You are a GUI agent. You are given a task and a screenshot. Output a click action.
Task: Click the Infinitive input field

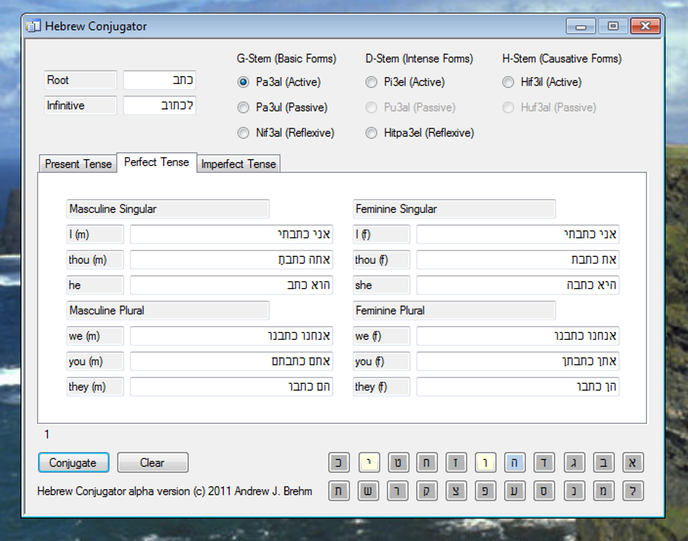coord(160,105)
